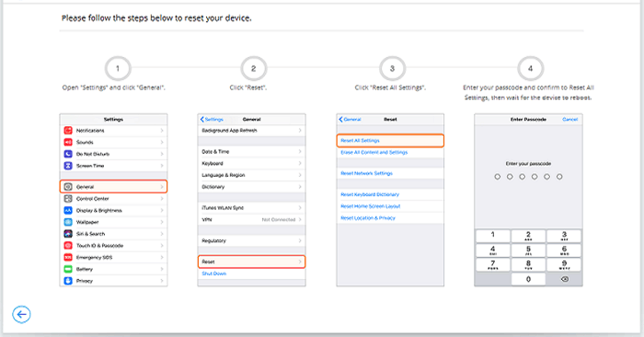Tap keypad key 3

pyautogui.click(x=564, y=236)
